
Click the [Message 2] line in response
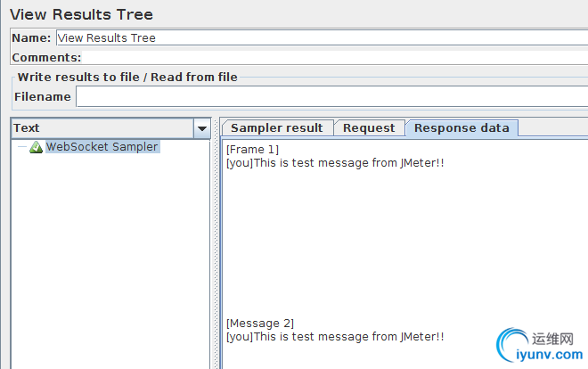(260, 323)
